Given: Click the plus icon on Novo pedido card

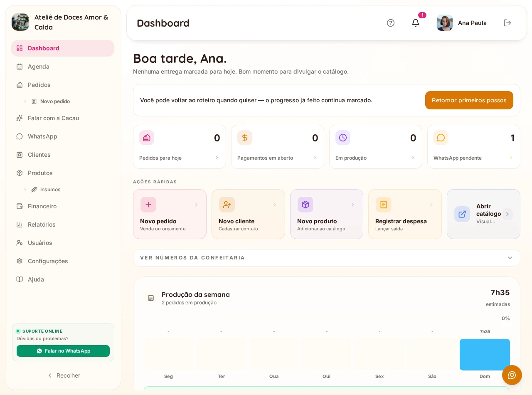Looking at the screenshot, I should [148, 205].
